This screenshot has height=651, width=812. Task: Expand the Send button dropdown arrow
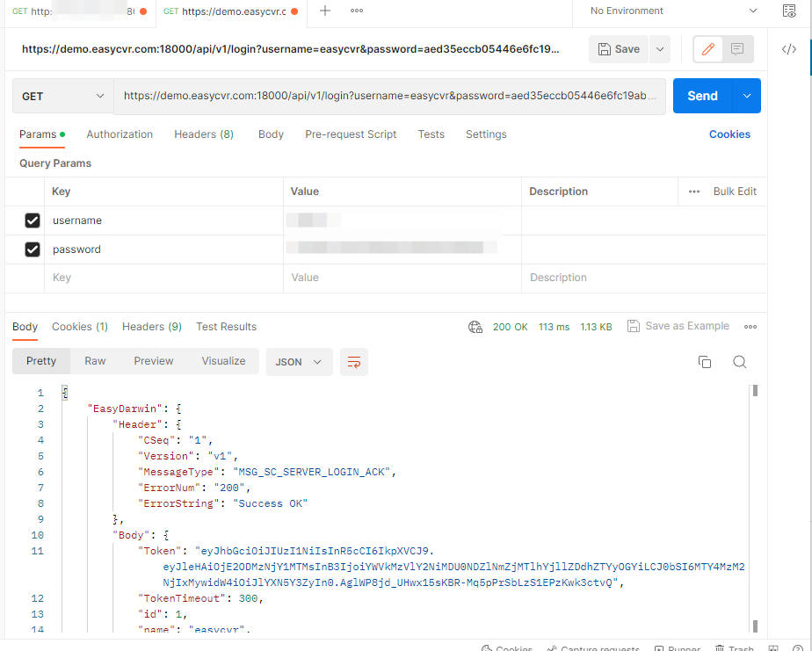point(747,96)
